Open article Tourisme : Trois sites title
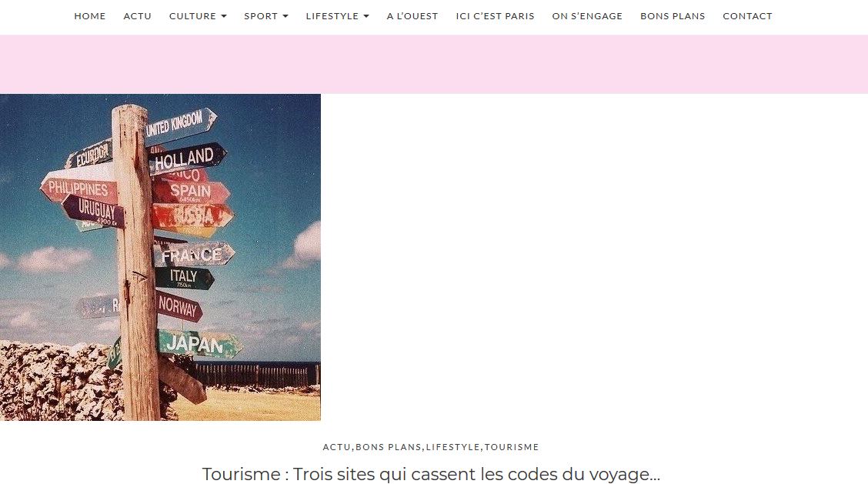This screenshot has height=484, width=868. [431, 474]
